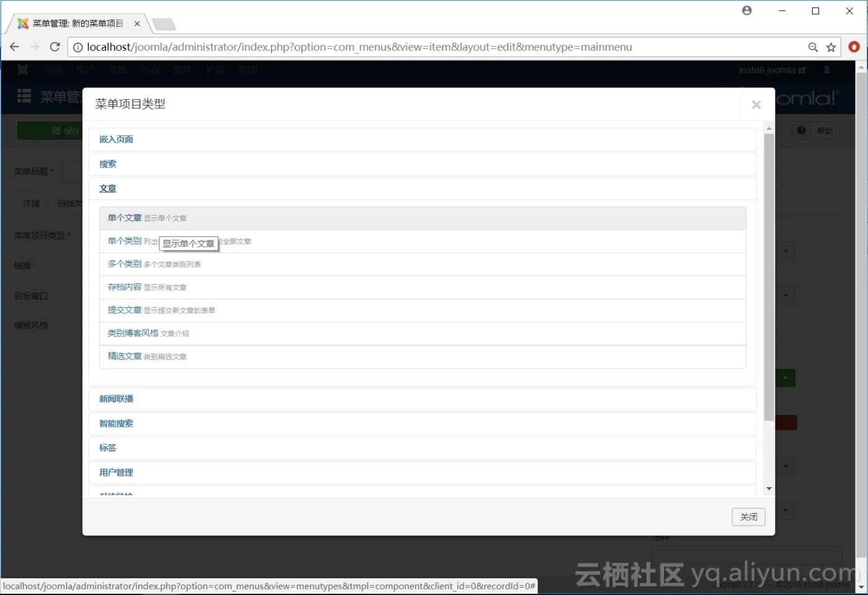The height and width of the screenshot is (595, 868).
Task: Select the 菜单管理: 新的菜单项目 tab
Action: pyautogui.click(x=77, y=24)
